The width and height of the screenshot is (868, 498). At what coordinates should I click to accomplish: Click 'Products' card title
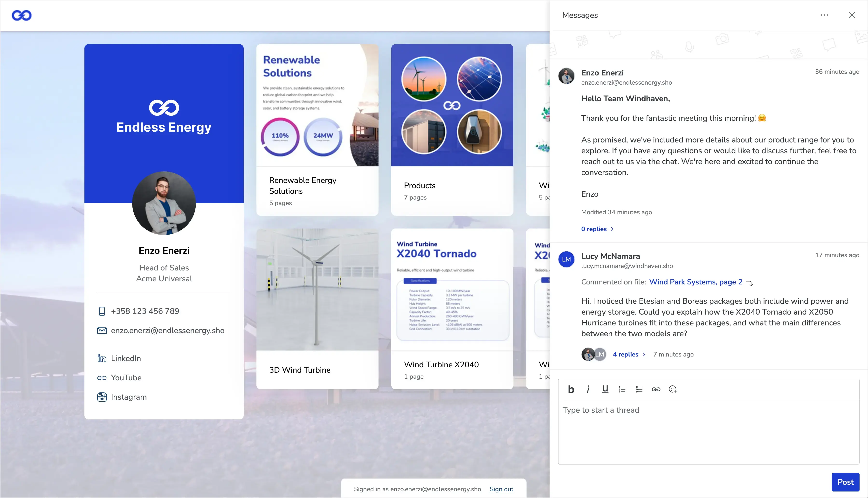pos(420,185)
